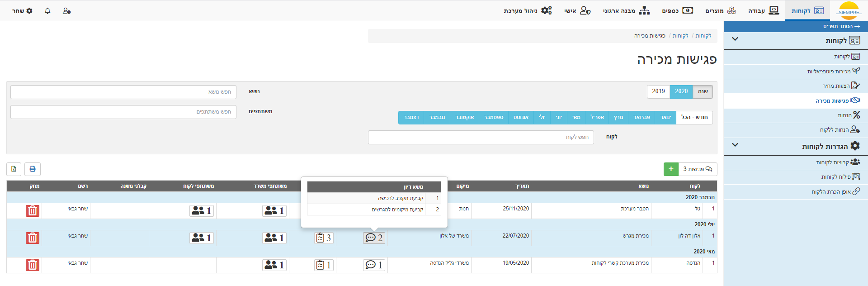Open the שחר user settings gear
Viewport: 868px width, 286px height.
coord(22,11)
